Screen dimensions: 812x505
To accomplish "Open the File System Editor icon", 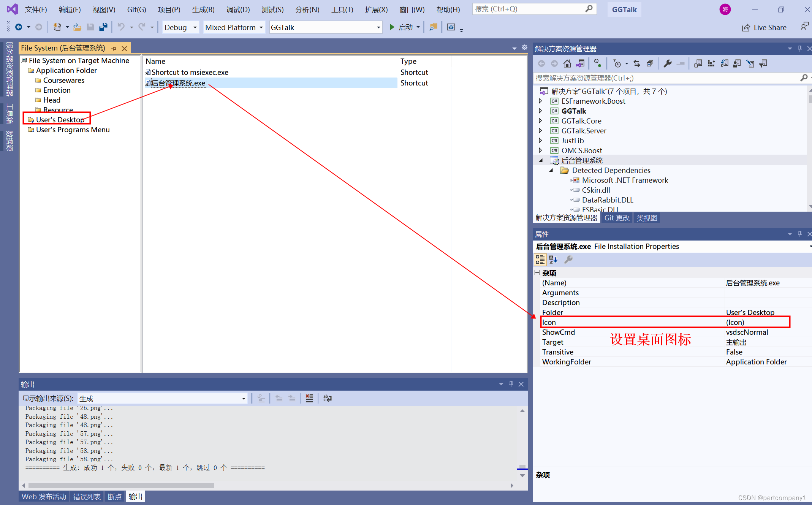I will 698,63.
